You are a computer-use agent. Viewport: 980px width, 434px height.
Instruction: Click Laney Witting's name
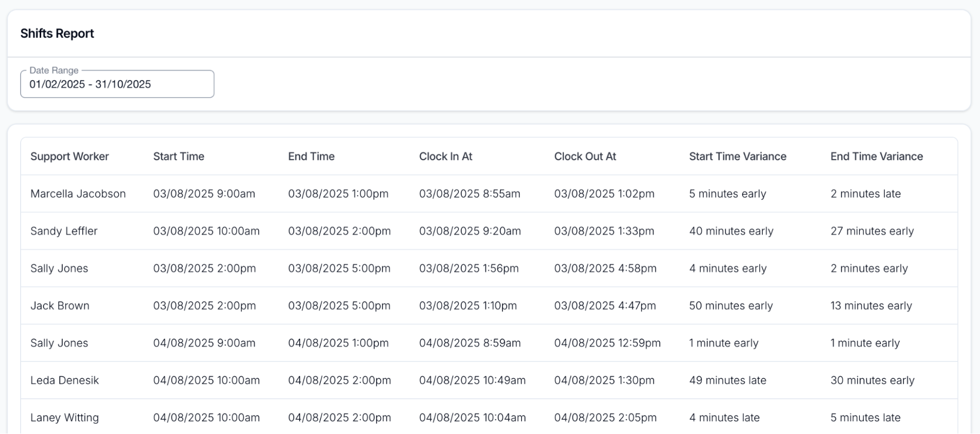[64, 417]
